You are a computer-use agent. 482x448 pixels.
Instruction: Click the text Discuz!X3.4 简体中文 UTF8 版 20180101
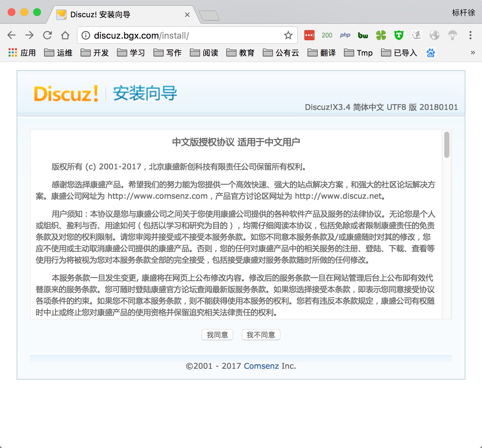click(381, 107)
